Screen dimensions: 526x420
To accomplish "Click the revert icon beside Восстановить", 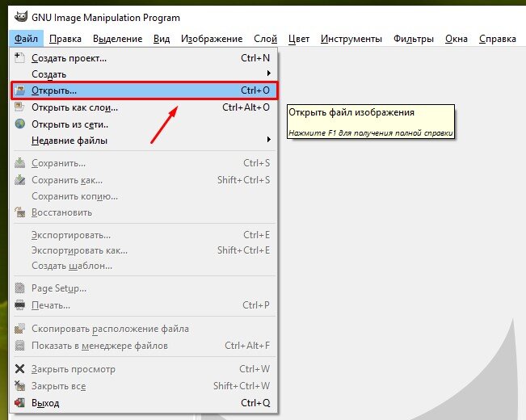I will (19, 212).
